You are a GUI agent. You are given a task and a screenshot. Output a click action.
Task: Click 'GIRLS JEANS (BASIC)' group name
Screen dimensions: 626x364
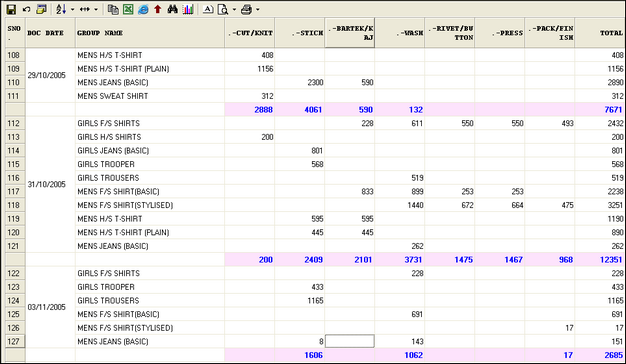[x=113, y=150]
